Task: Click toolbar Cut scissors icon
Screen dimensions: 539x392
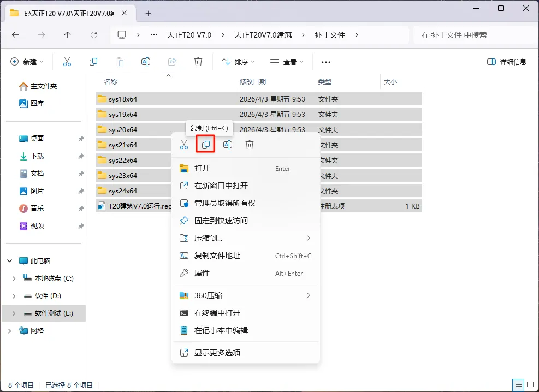Action: point(67,62)
